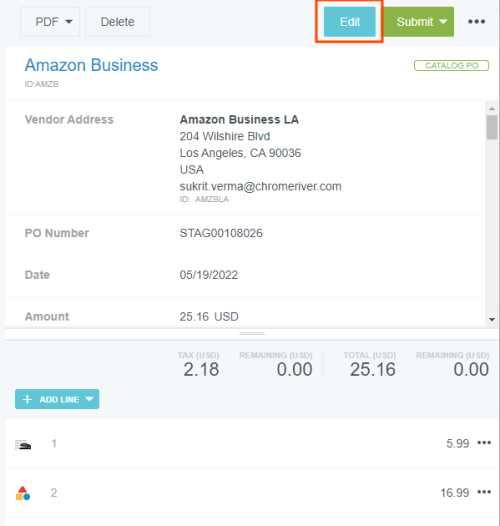Open the top-right three-dot more options menu
This screenshot has width=500, height=526.
tap(476, 22)
